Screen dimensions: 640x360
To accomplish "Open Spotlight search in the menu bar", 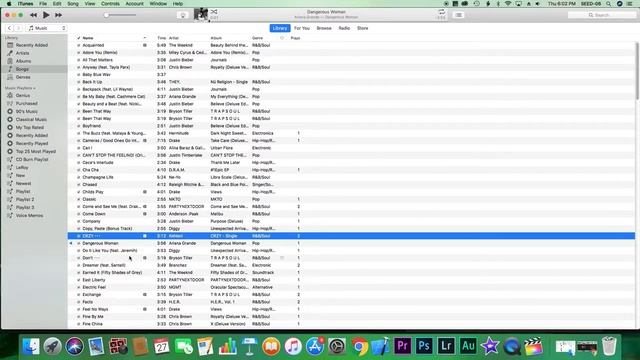I will pos(609,4).
